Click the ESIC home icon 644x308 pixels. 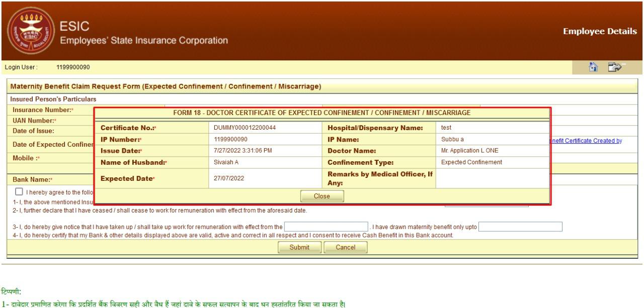[593, 66]
